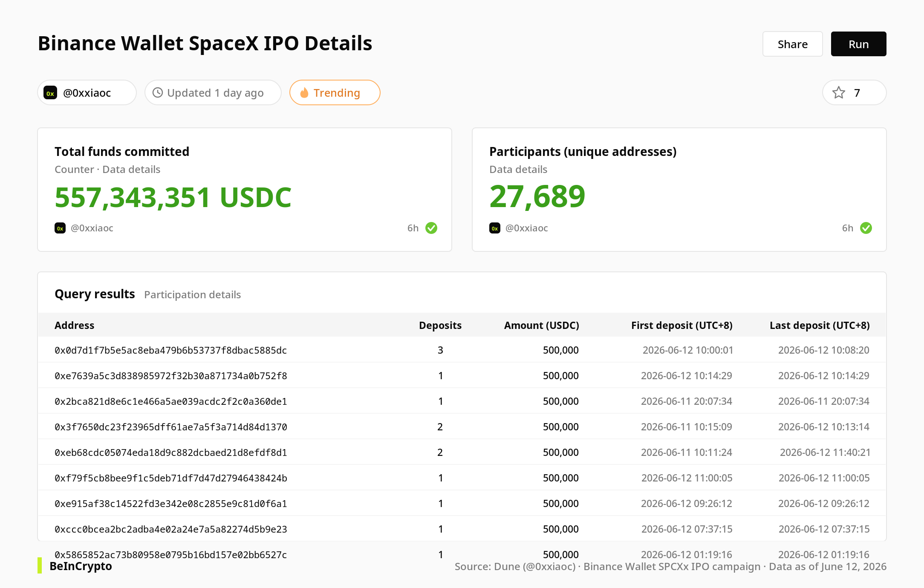Sort by the Amount (USDC) column header
This screenshot has height=588, width=924.
(541, 325)
